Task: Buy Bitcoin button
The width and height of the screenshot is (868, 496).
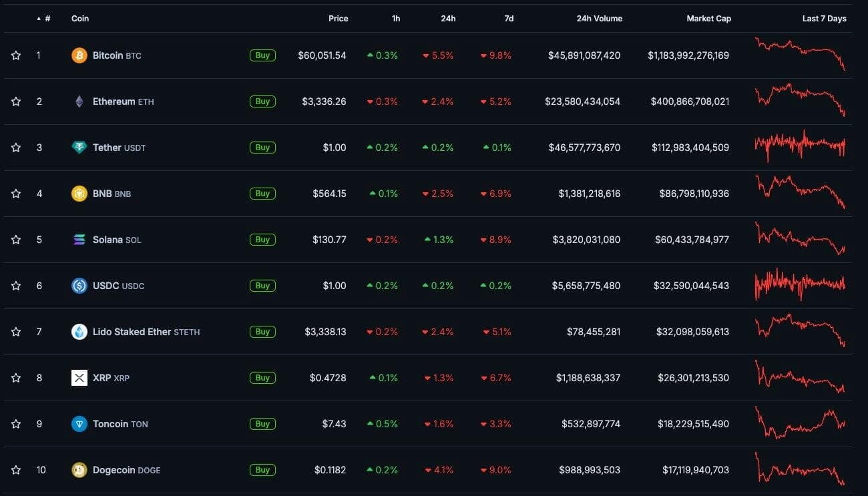Action: pos(262,55)
